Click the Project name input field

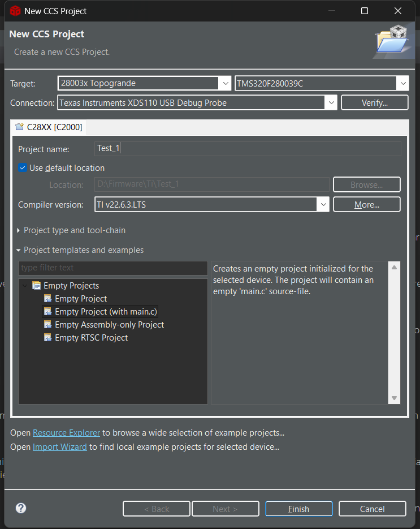(x=248, y=149)
